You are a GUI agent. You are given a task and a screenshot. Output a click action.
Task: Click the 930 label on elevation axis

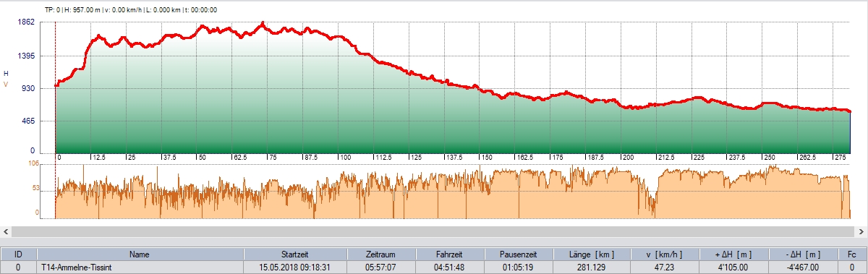coord(27,87)
